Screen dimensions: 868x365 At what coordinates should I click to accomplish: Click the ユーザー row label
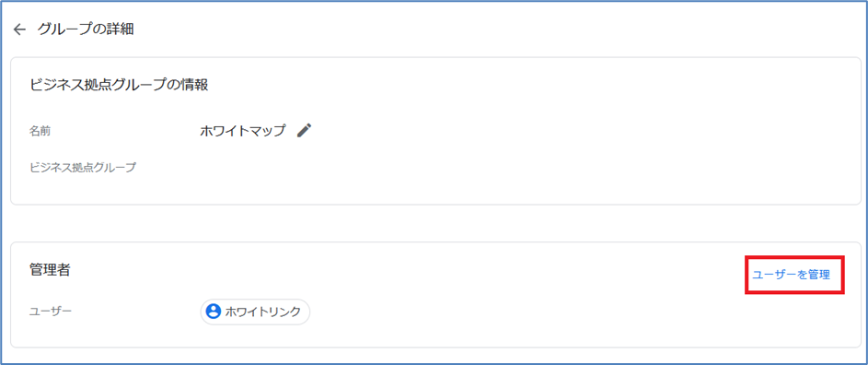pyautogui.click(x=51, y=312)
